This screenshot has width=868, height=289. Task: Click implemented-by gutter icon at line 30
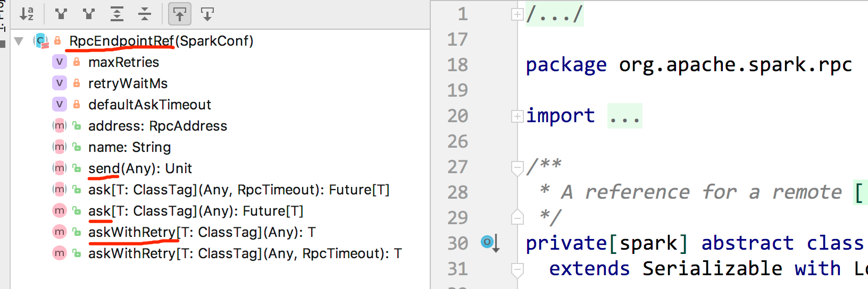(490, 243)
